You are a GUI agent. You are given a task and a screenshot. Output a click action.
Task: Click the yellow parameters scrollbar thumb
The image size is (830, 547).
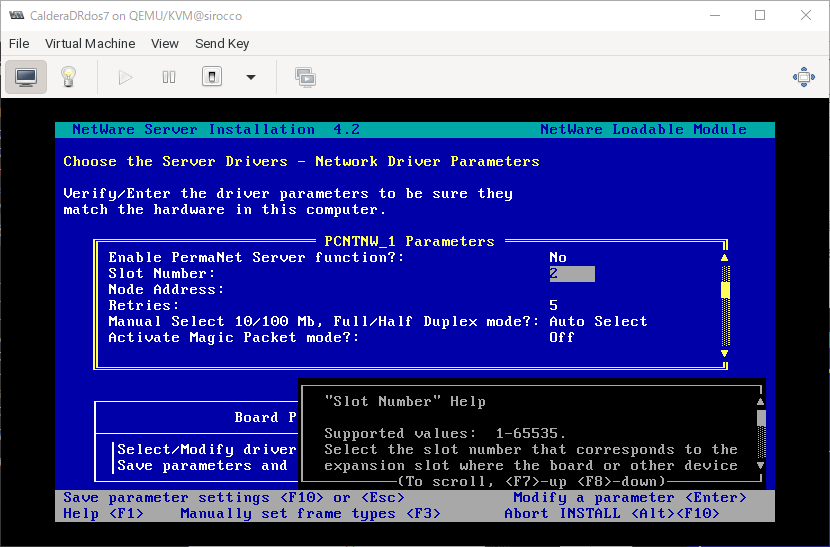[x=725, y=290]
